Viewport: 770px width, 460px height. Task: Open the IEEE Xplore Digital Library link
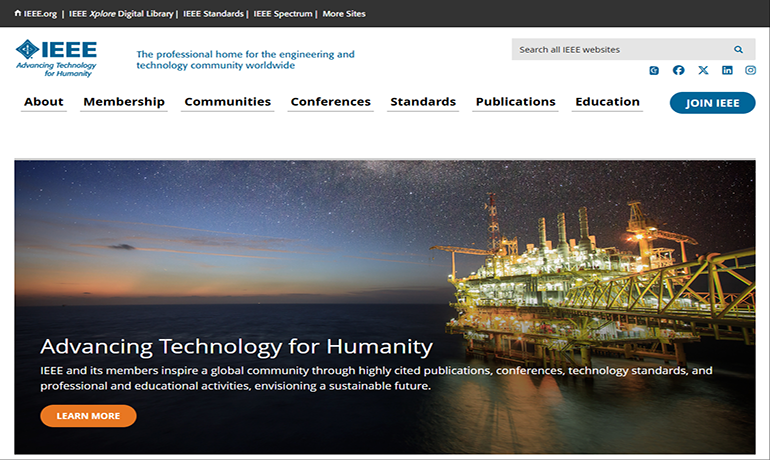122,14
